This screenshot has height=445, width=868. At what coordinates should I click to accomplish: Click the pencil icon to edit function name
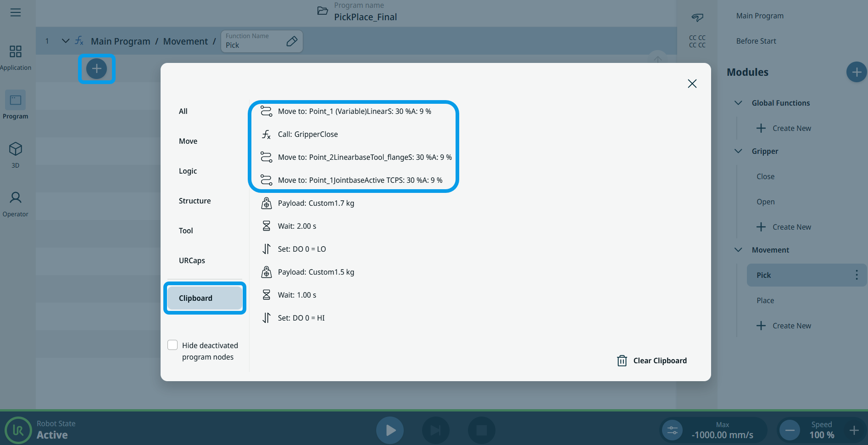pyautogui.click(x=291, y=41)
